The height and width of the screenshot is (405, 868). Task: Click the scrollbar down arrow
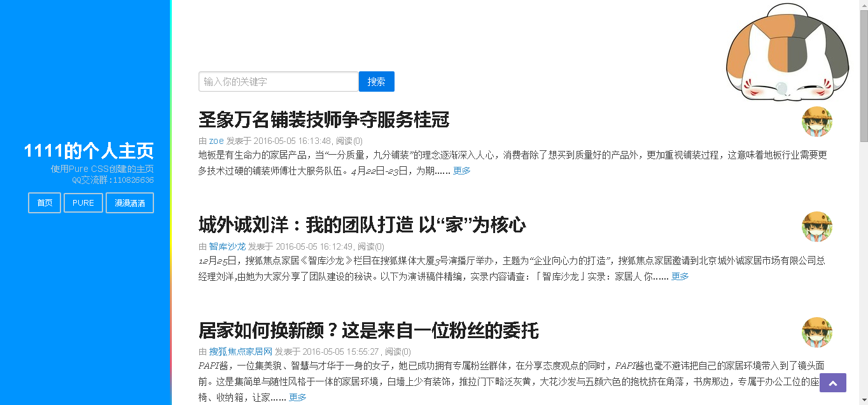(864, 401)
